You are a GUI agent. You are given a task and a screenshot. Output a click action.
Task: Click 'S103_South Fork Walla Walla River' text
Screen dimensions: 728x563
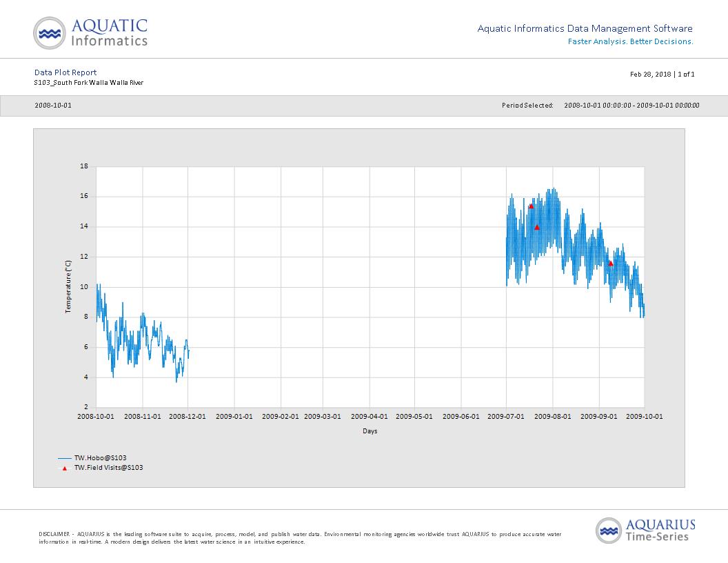[89, 83]
